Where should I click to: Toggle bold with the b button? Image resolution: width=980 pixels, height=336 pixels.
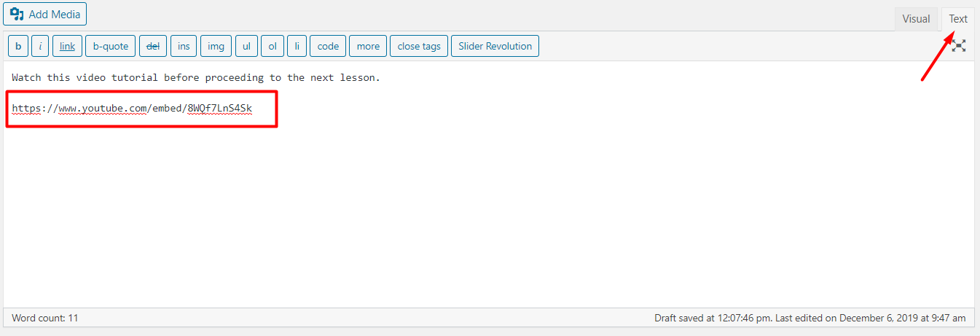(x=18, y=46)
